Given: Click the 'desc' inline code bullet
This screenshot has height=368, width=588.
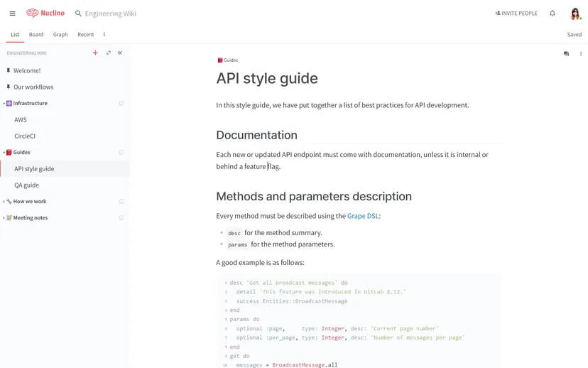Looking at the screenshot, I should tap(234, 233).
